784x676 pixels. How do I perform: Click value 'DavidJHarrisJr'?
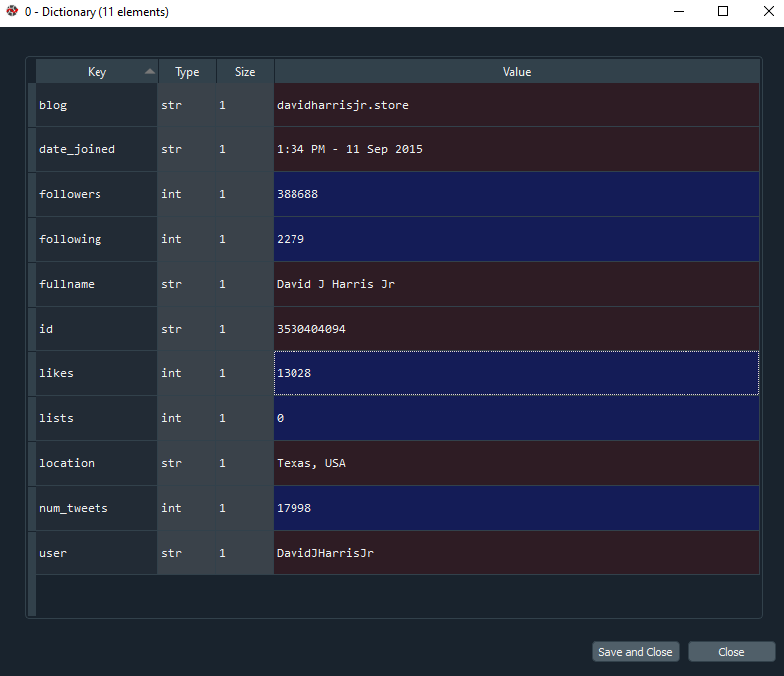(x=516, y=553)
